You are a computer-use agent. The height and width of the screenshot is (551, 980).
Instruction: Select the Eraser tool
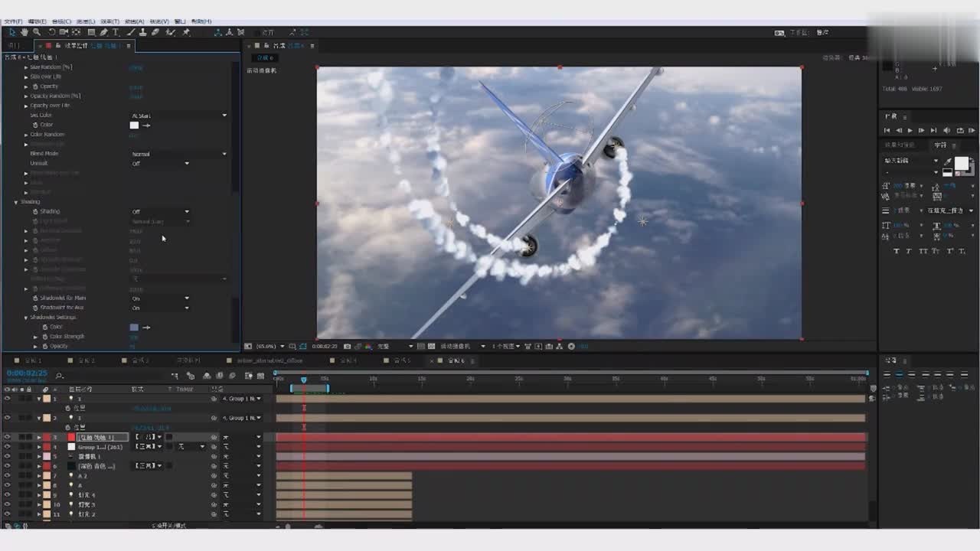155,32
